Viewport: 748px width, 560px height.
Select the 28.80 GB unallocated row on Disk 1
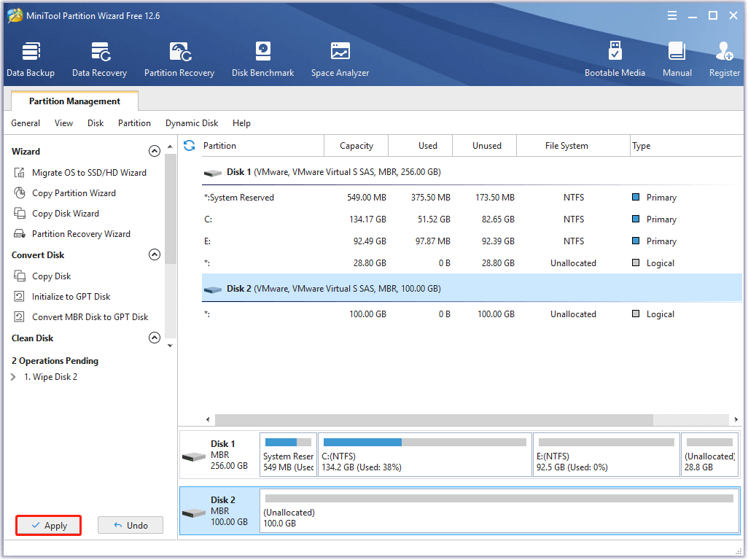pos(472,263)
